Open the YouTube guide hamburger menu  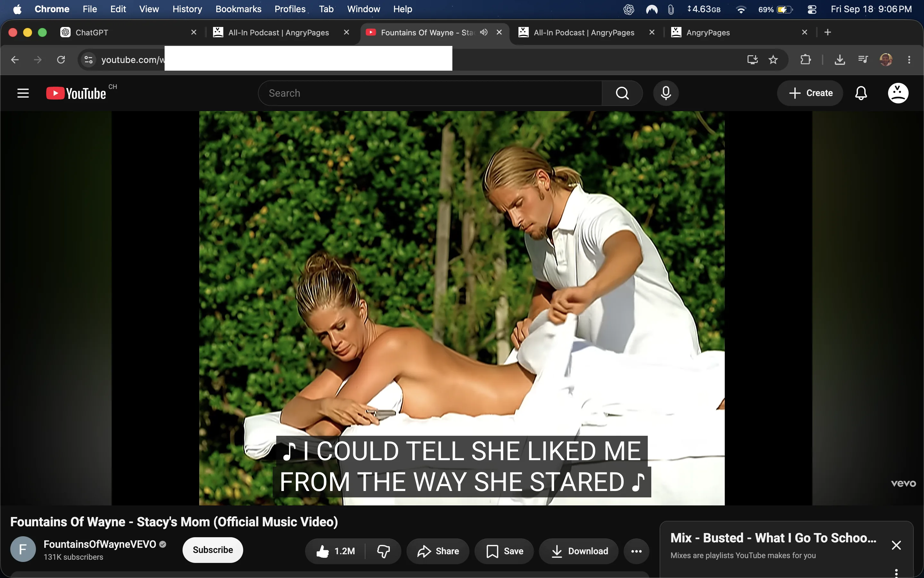coord(23,93)
